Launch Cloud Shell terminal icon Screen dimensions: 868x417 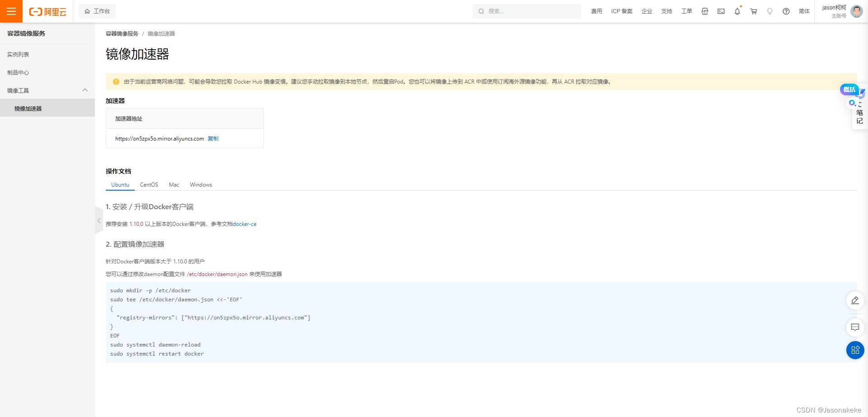point(721,11)
